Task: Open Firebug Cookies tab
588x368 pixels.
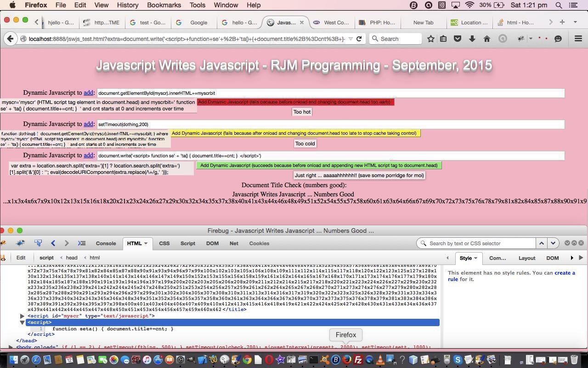Action: pyautogui.click(x=259, y=243)
